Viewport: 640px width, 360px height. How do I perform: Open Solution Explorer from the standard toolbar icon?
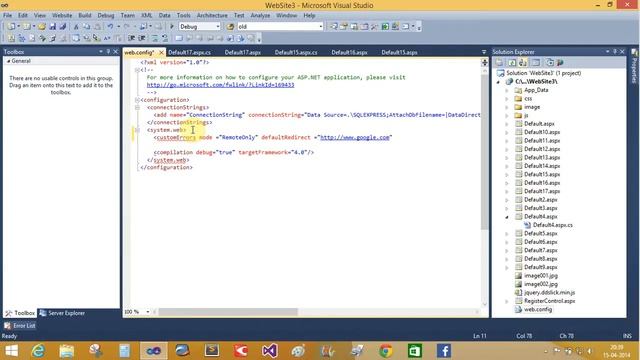coord(334,27)
